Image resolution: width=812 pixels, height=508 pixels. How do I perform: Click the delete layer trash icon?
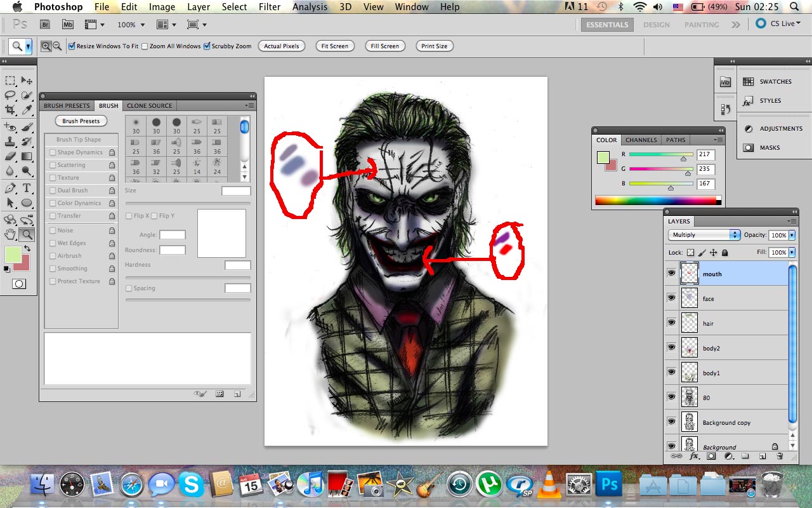(780, 456)
